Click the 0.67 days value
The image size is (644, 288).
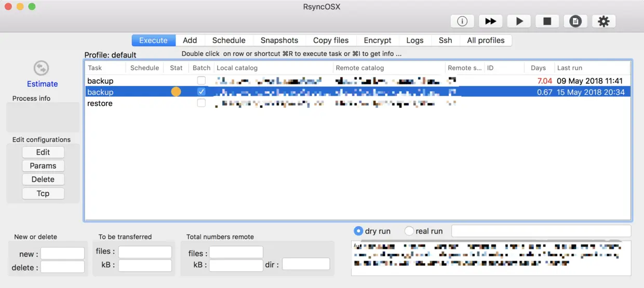pos(544,92)
